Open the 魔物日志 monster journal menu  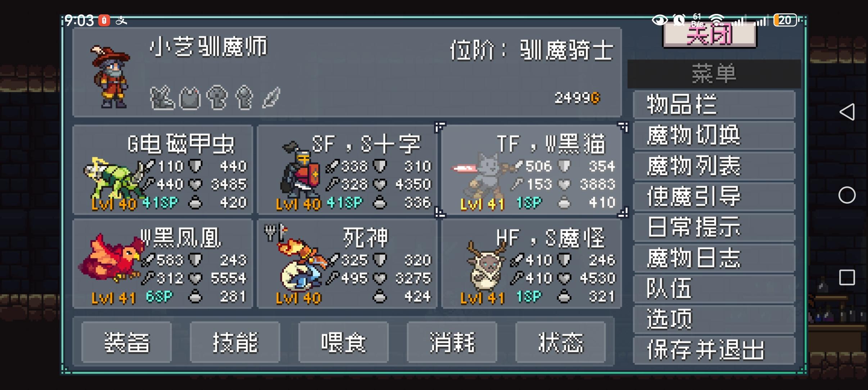[714, 258]
